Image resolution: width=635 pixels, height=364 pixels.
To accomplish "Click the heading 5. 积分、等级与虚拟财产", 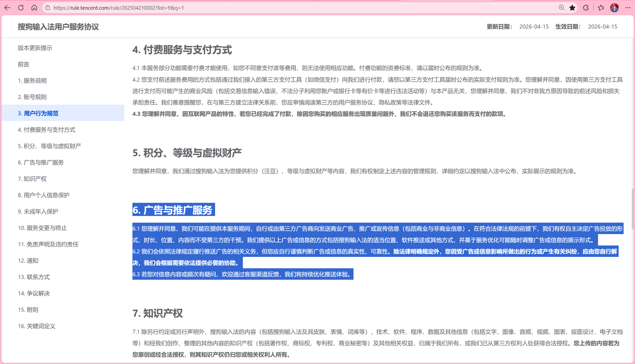I will tap(187, 153).
